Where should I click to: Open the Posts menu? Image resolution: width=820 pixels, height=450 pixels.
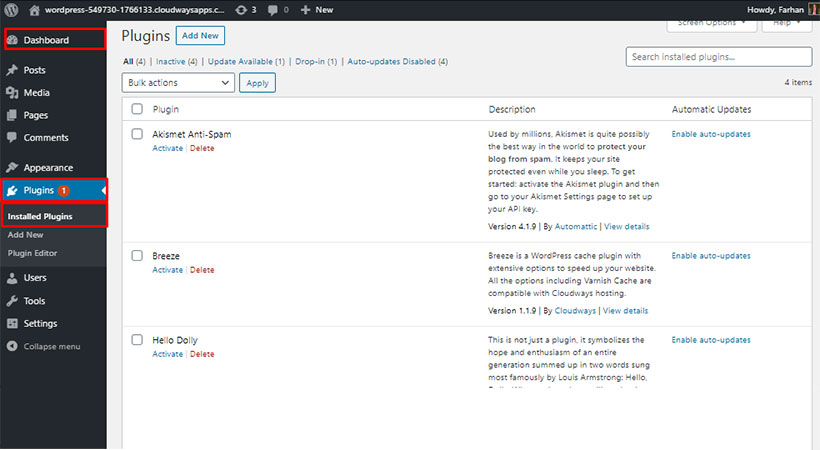[35, 70]
